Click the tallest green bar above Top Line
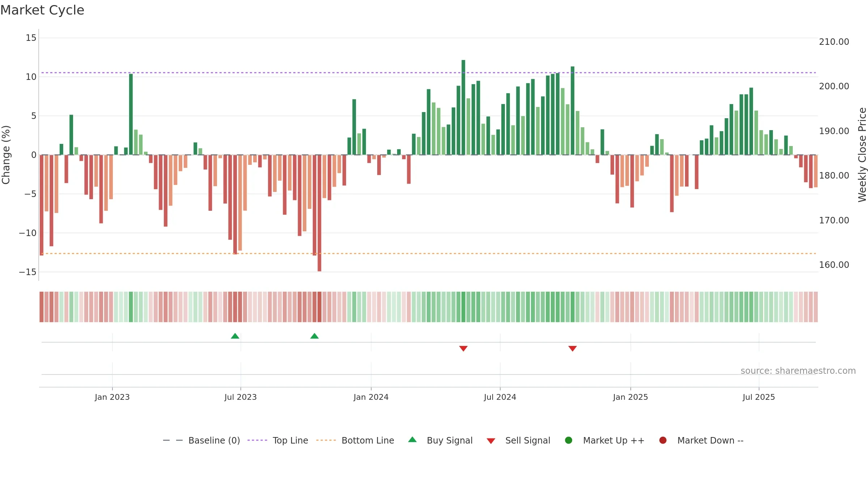Image resolution: width=868 pixels, height=488 pixels. click(463, 107)
